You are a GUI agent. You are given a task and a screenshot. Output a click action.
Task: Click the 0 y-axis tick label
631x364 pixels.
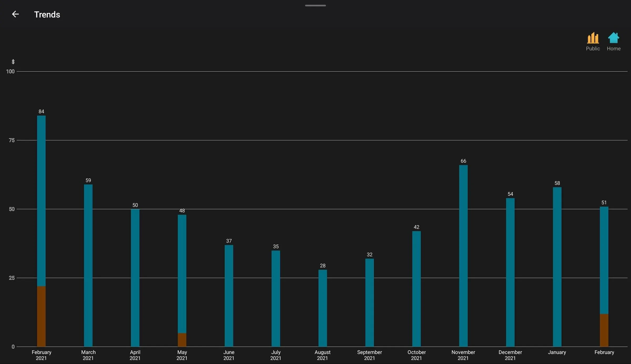[13, 347]
